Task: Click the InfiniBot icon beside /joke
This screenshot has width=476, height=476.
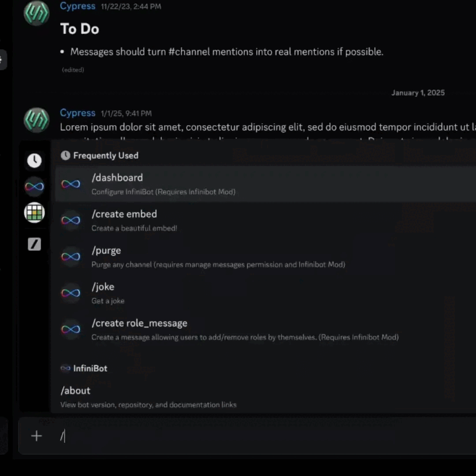Action: pos(71,293)
